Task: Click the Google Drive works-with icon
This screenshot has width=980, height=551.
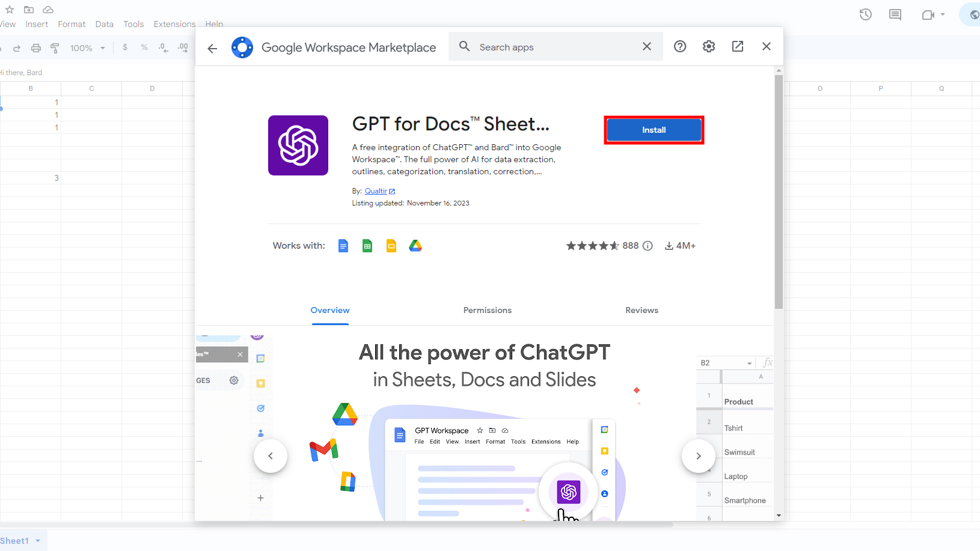Action: click(x=415, y=246)
